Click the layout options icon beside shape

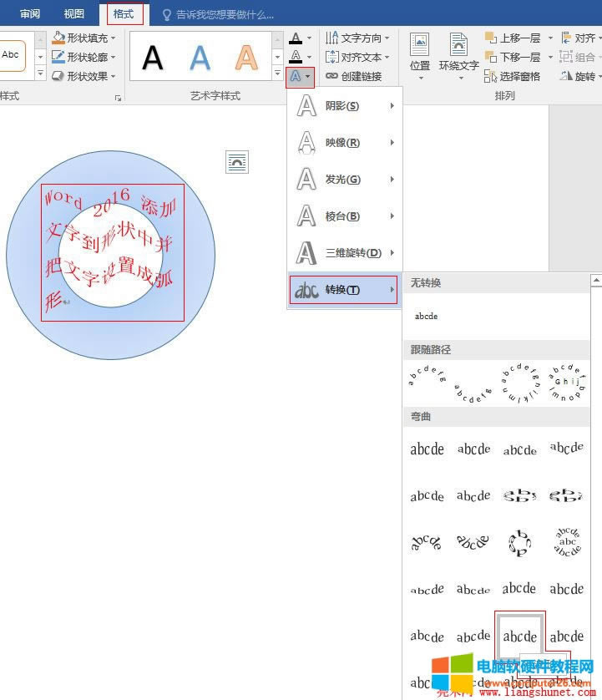237,162
